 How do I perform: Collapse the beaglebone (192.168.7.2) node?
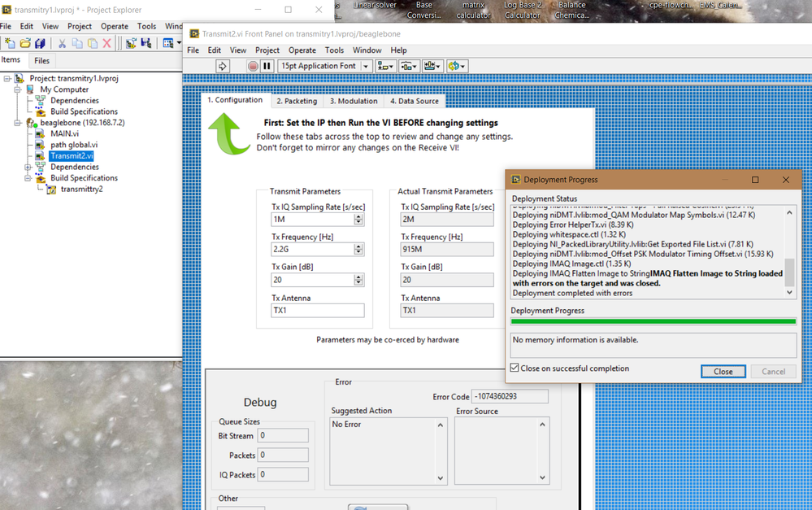point(17,123)
